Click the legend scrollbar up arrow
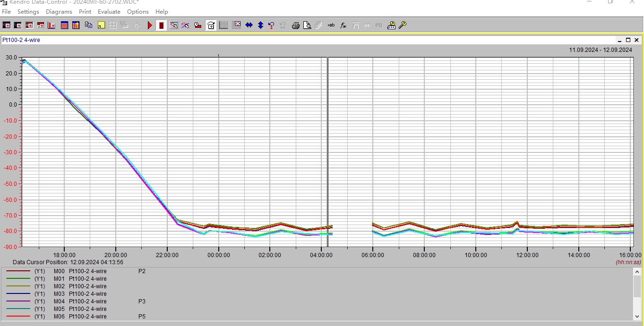Image resolution: width=644 pixels, height=326 pixels. click(637, 272)
